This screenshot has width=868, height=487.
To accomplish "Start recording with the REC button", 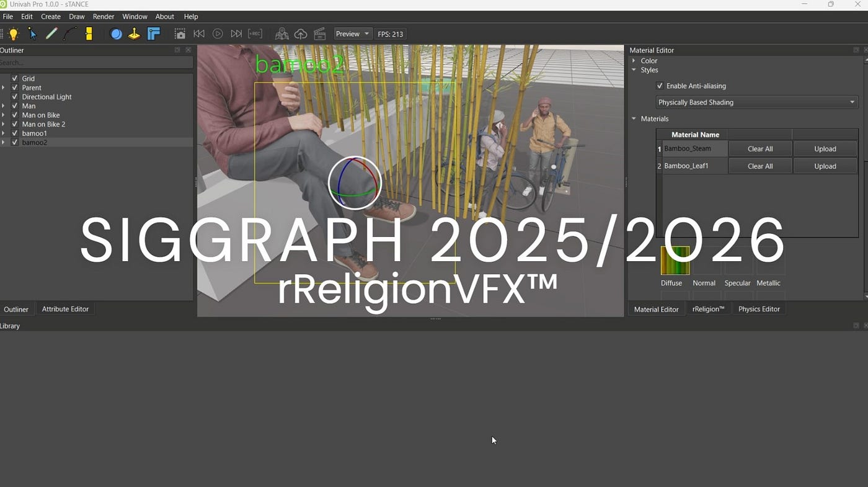I will [x=255, y=34].
